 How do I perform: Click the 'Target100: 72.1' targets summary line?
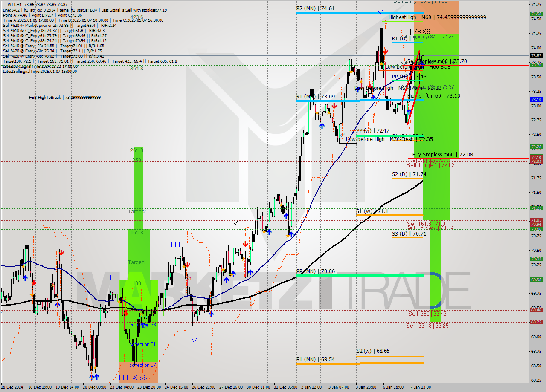pos(90,61)
